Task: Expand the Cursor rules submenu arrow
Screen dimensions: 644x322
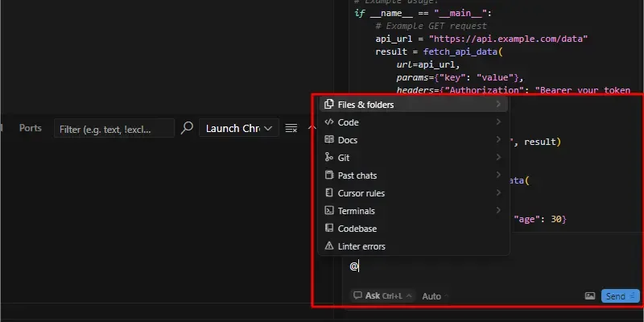Action: 498,192
